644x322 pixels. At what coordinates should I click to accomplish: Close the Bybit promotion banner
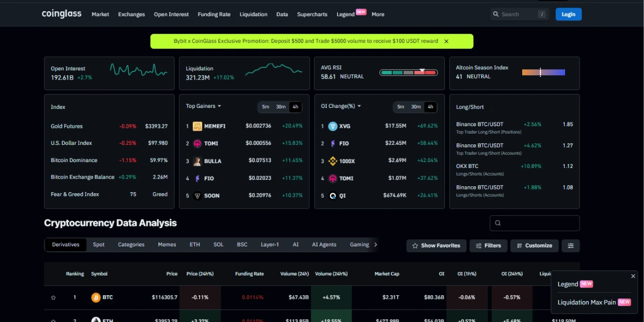(x=446, y=41)
